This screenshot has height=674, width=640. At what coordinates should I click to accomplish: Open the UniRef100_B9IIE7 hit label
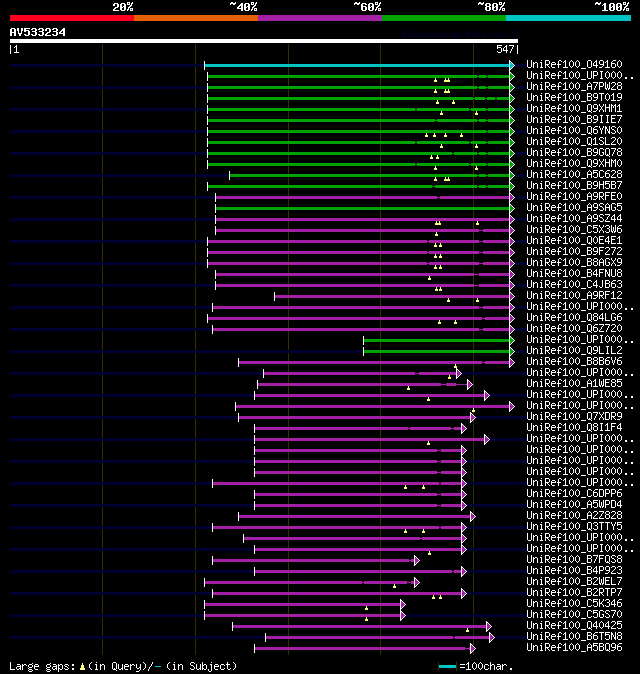[x=574, y=119]
